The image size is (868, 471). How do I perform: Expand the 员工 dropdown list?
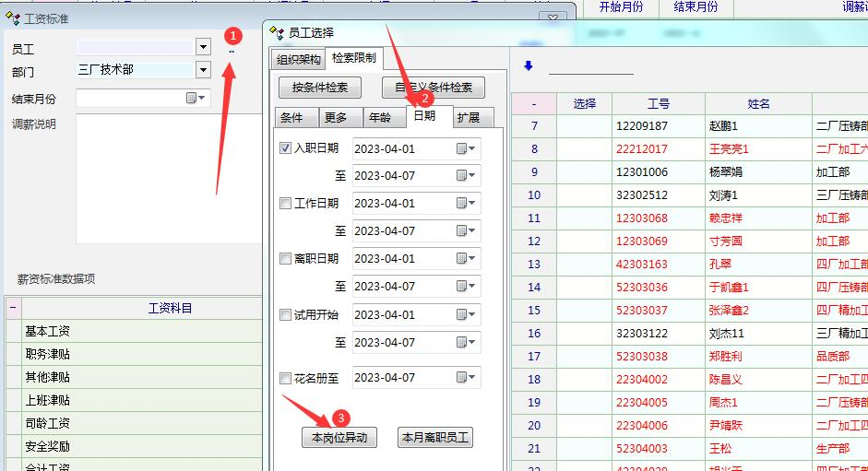click(203, 47)
